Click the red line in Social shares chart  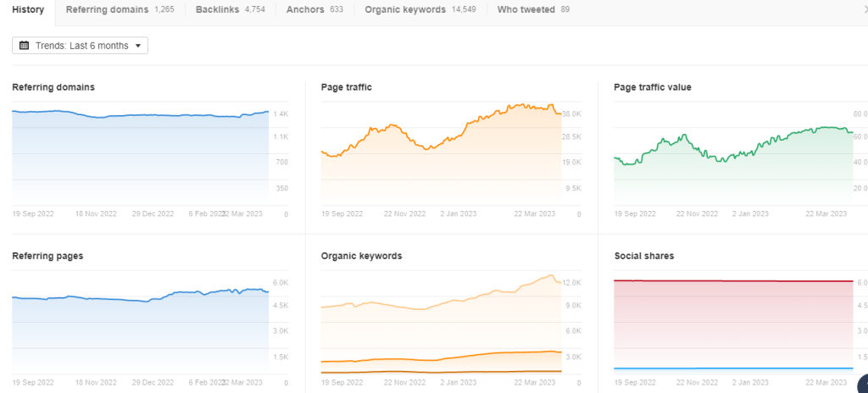[x=733, y=281]
